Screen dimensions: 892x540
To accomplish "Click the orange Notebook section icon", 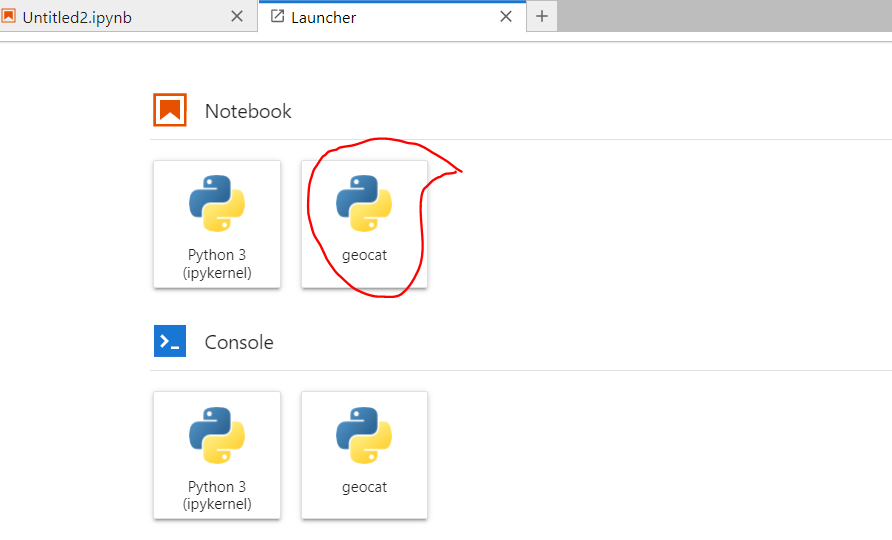I will (170, 110).
